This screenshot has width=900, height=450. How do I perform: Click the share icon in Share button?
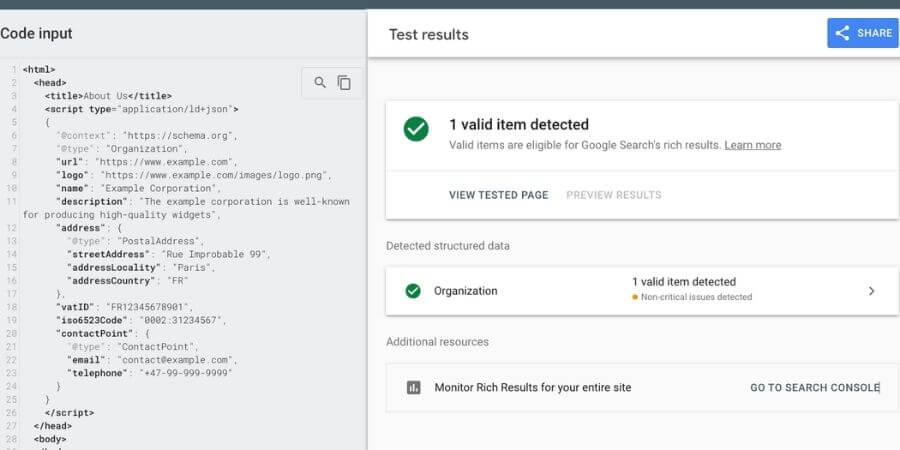[x=842, y=33]
